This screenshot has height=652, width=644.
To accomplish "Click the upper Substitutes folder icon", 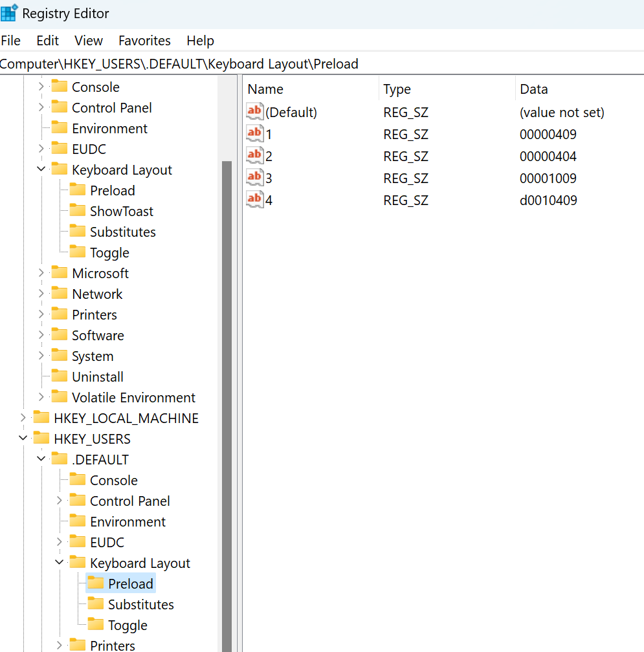I will [78, 231].
